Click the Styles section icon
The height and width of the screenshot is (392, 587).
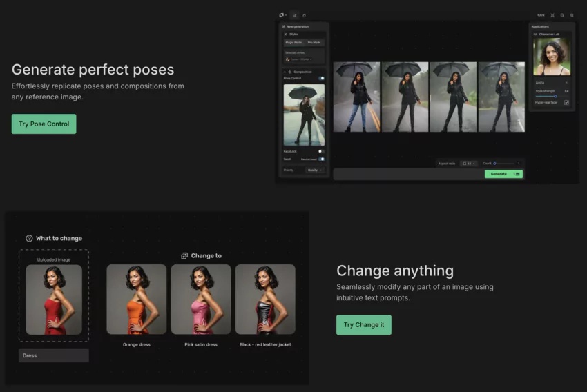click(285, 35)
